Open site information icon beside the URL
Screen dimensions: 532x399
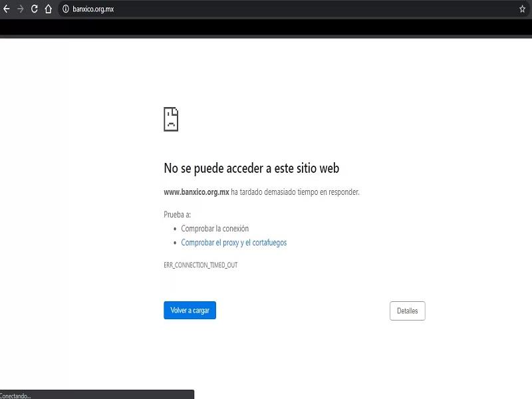click(x=66, y=9)
